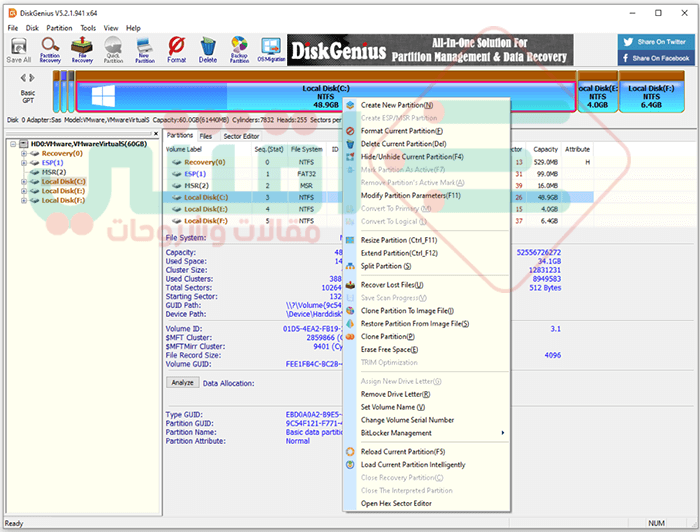
Task: Open the Disk menu
Action: (32, 28)
